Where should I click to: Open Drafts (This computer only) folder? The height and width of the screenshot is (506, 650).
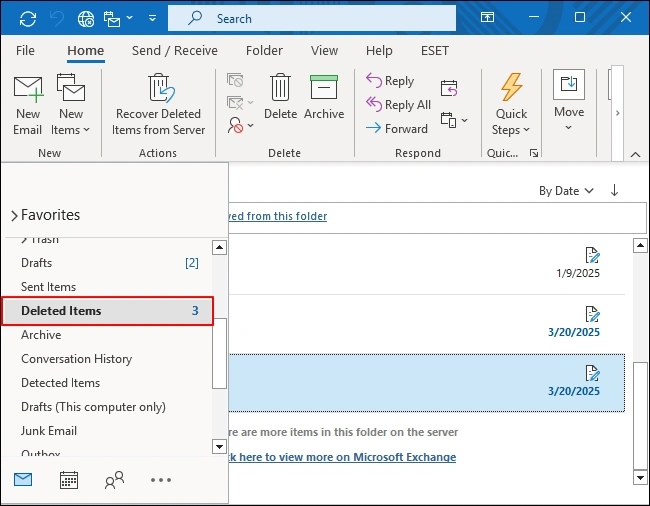coord(109,407)
